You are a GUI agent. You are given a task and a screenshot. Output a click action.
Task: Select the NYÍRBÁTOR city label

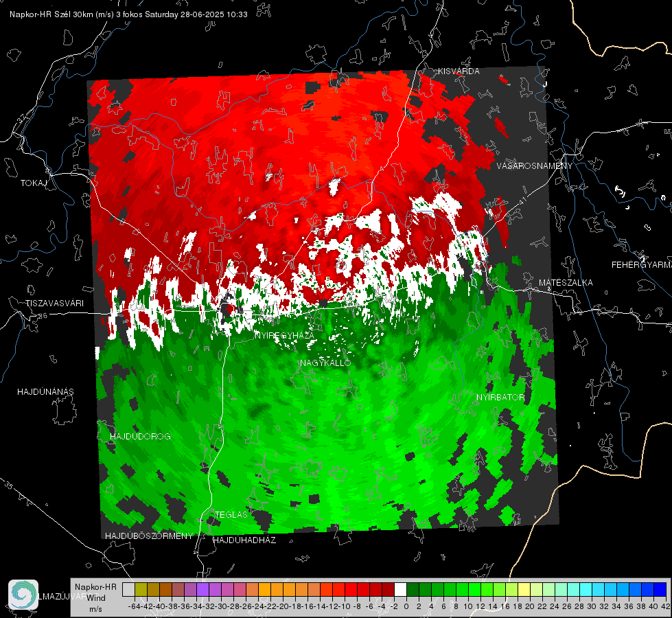point(500,398)
